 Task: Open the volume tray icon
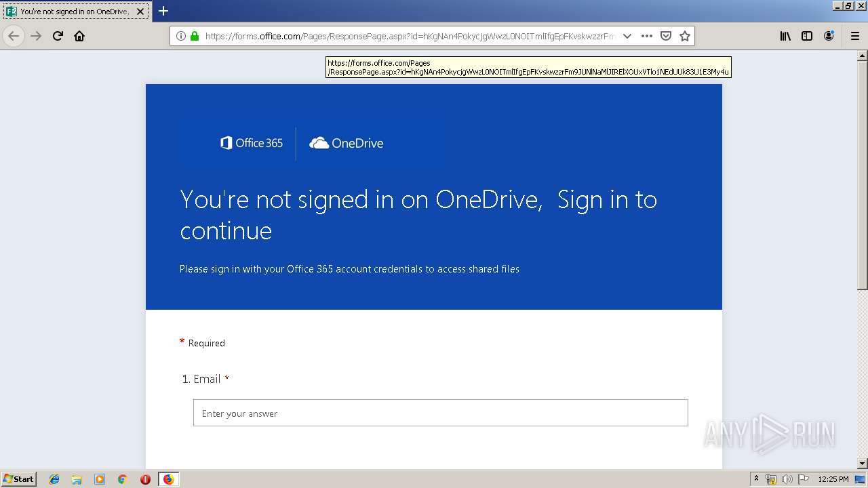coord(787,479)
